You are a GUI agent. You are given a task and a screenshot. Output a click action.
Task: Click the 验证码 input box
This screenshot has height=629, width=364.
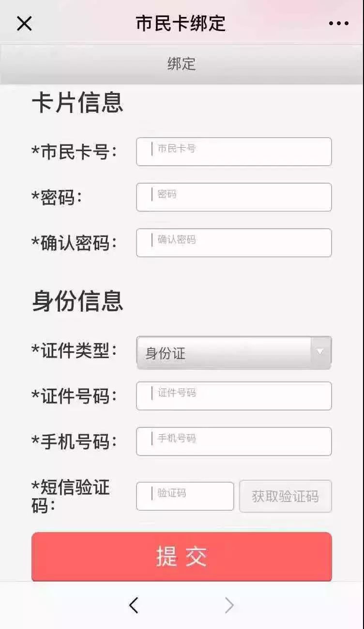tap(185, 496)
